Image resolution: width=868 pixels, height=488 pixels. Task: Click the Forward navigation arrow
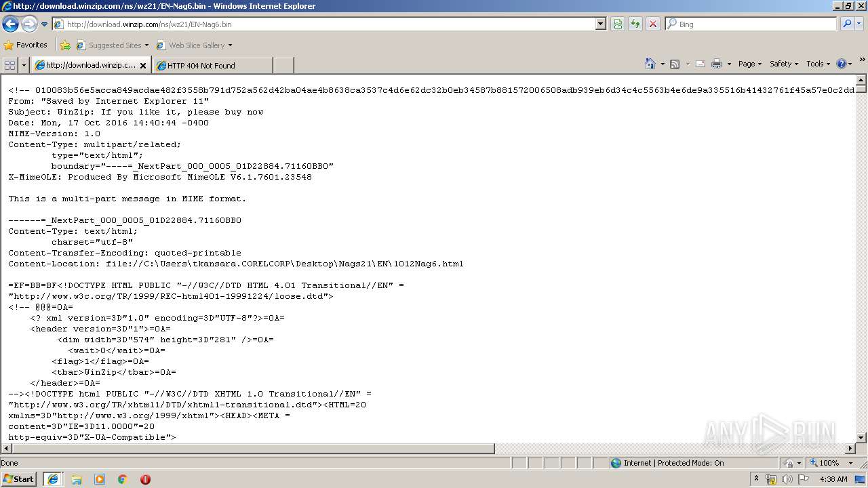click(29, 24)
